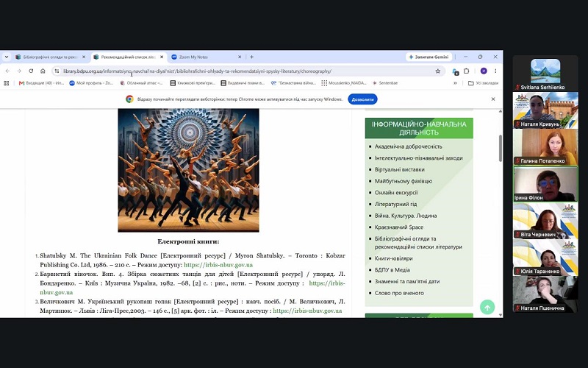Screen dimensions: 588x368
Task: Open the Віртуальні виставки sidebar link
Action: click(400, 169)
